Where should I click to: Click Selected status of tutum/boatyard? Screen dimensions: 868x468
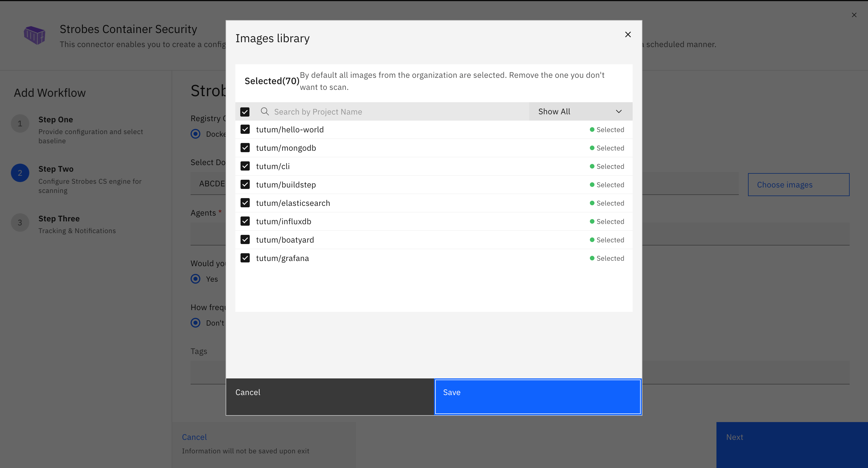[x=607, y=239]
